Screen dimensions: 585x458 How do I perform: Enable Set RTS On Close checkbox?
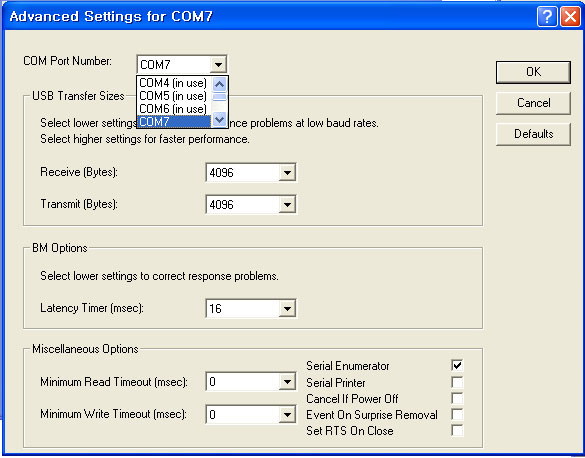[457, 430]
